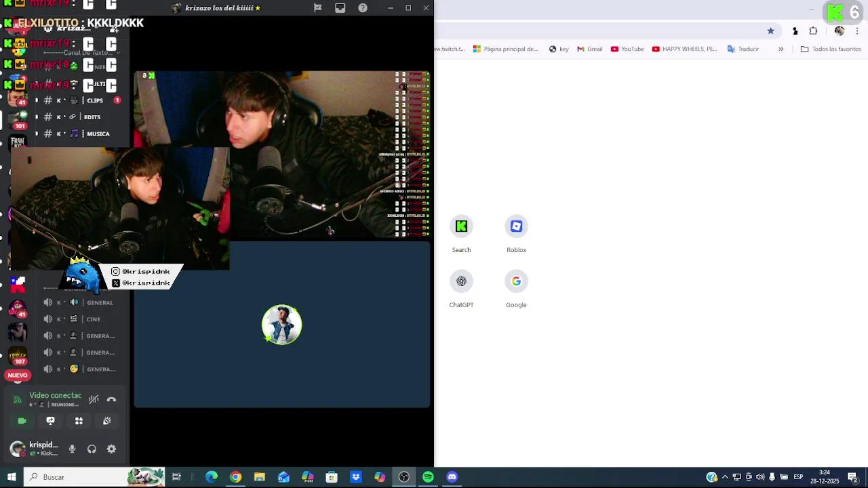Switch to Chrome on the taskbar

(x=235, y=477)
